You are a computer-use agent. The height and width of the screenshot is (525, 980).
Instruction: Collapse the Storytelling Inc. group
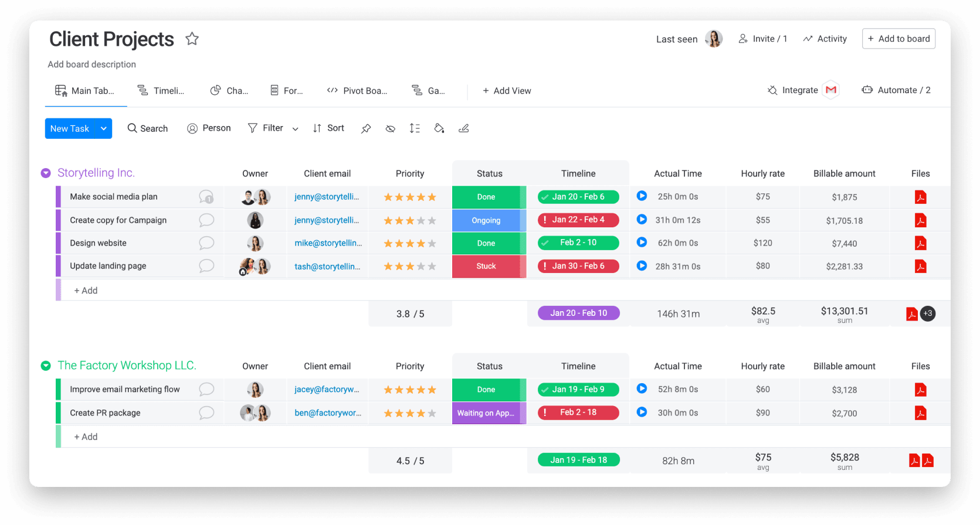point(46,173)
